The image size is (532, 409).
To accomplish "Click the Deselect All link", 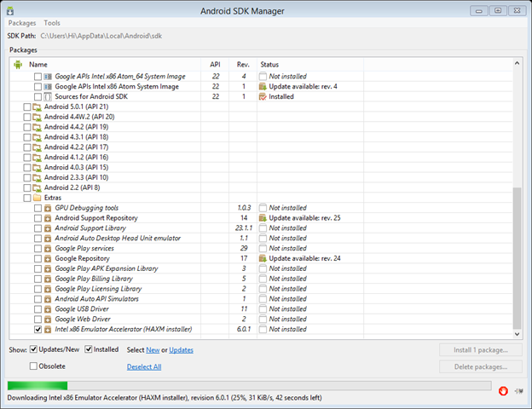I will (x=144, y=367).
